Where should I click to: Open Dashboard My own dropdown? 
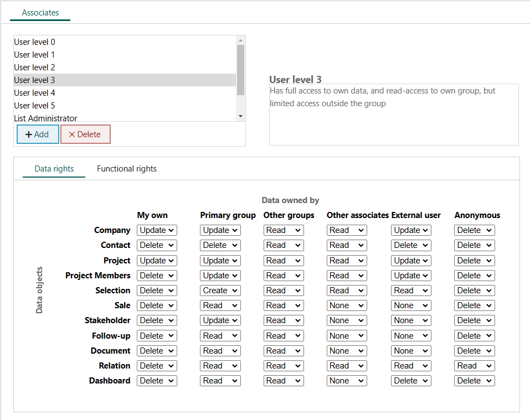157,381
